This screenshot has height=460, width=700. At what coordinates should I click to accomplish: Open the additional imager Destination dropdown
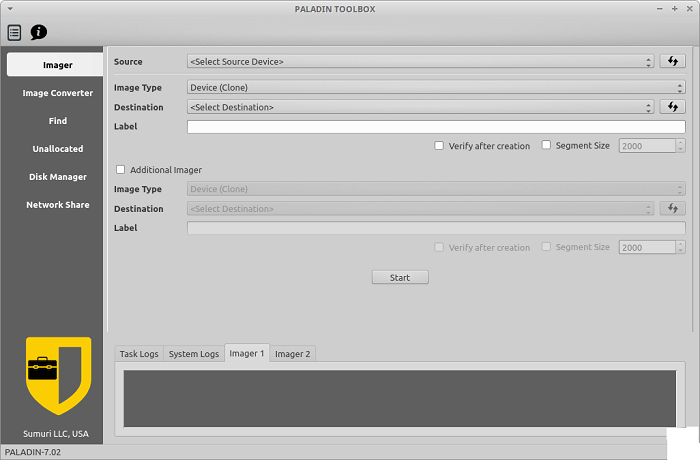(x=420, y=209)
